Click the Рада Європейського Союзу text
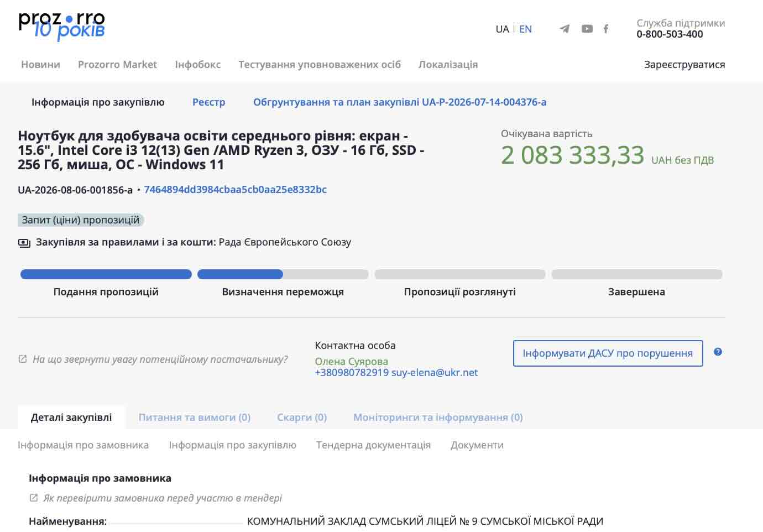The image size is (763, 532). tap(285, 242)
